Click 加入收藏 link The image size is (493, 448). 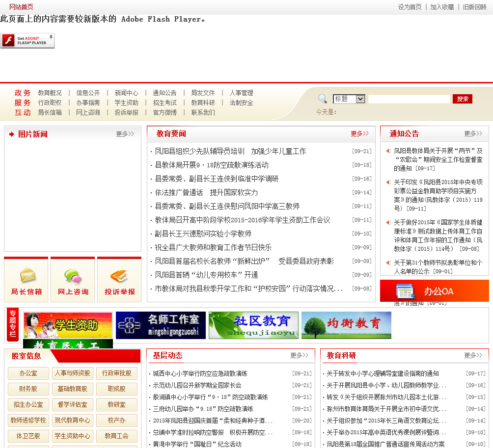pos(442,7)
